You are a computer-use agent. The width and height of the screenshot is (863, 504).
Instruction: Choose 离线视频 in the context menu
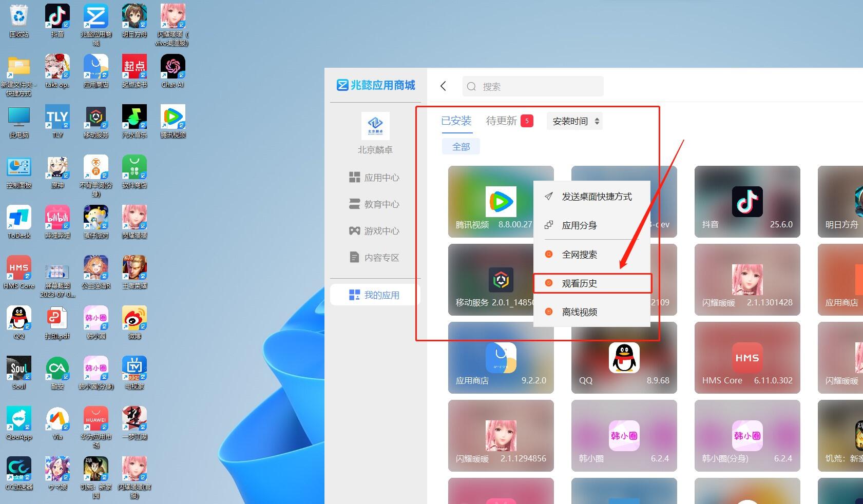tap(579, 312)
